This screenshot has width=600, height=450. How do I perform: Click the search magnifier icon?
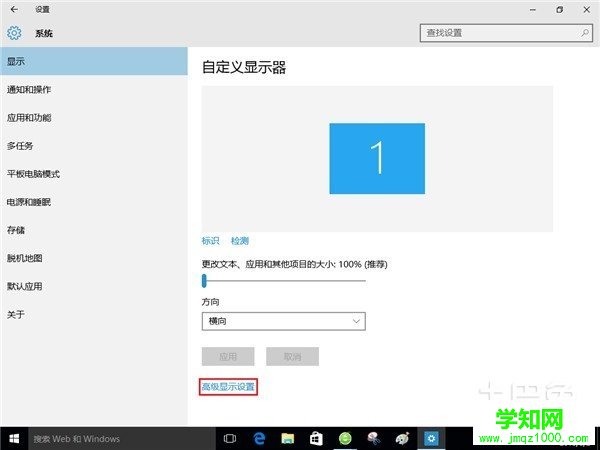(x=585, y=33)
